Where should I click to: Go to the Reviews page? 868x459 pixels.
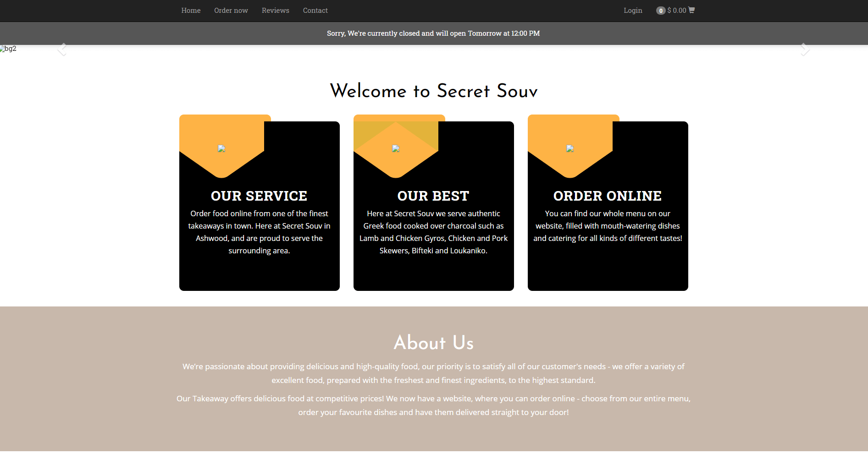[x=275, y=11]
